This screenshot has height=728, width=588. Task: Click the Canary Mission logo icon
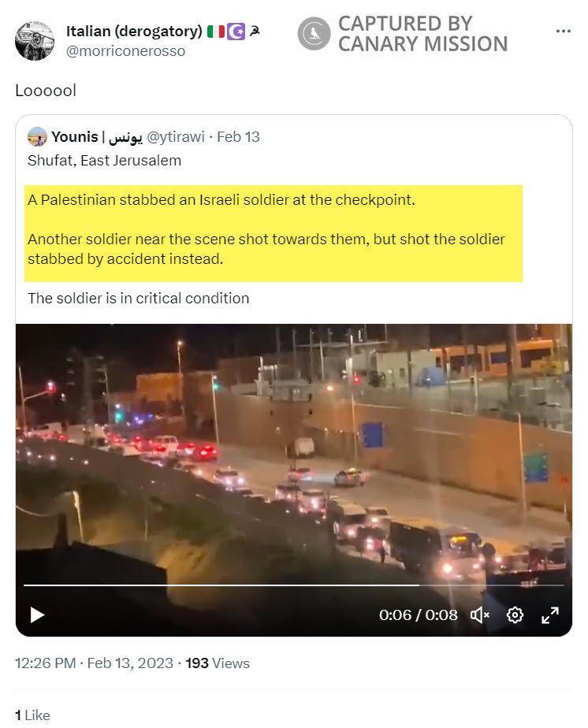click(x=314, y=33)
